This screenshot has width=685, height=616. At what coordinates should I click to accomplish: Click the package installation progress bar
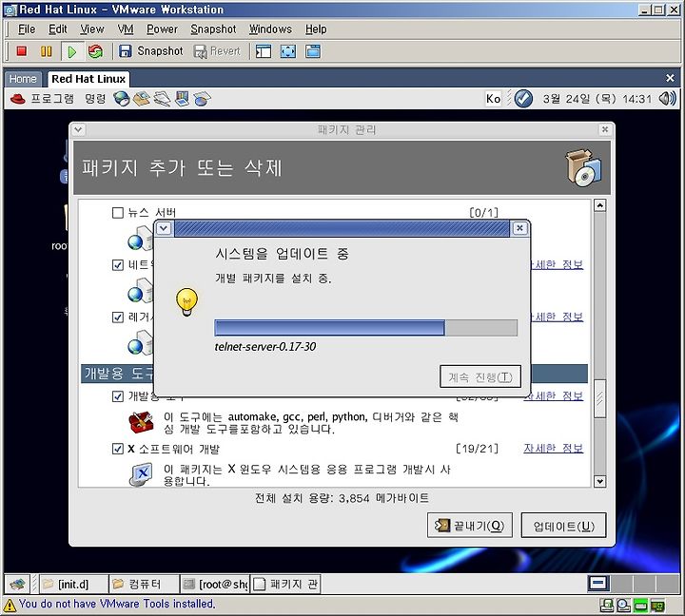(365, 328)
